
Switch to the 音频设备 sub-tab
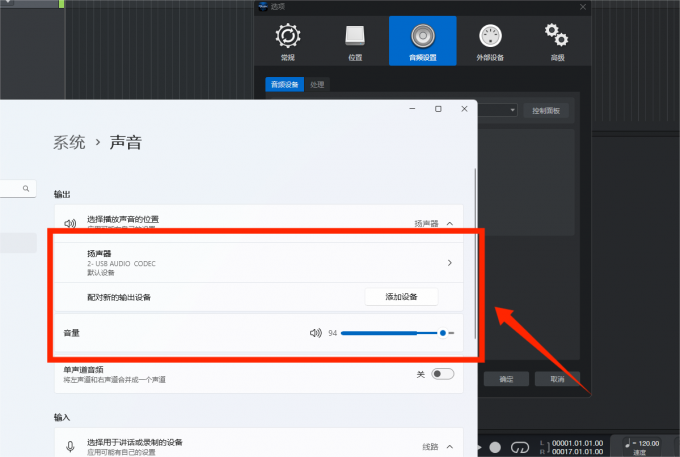pos(284,84)
